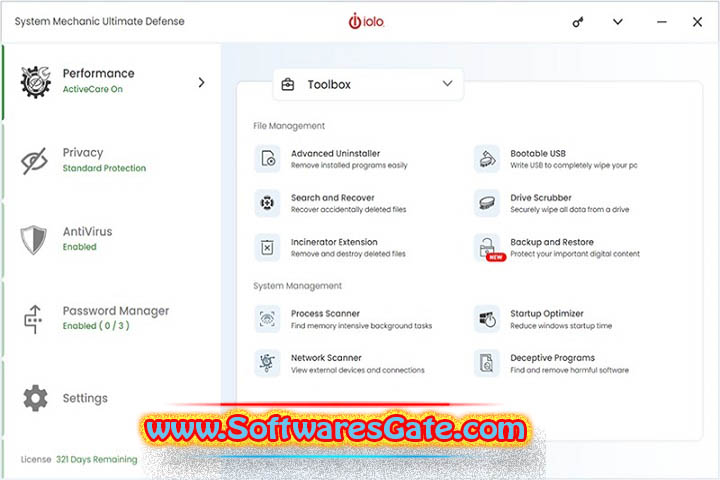Click the Privacy crossed-eye icon

pyautogui.click(x=34, y=161)
